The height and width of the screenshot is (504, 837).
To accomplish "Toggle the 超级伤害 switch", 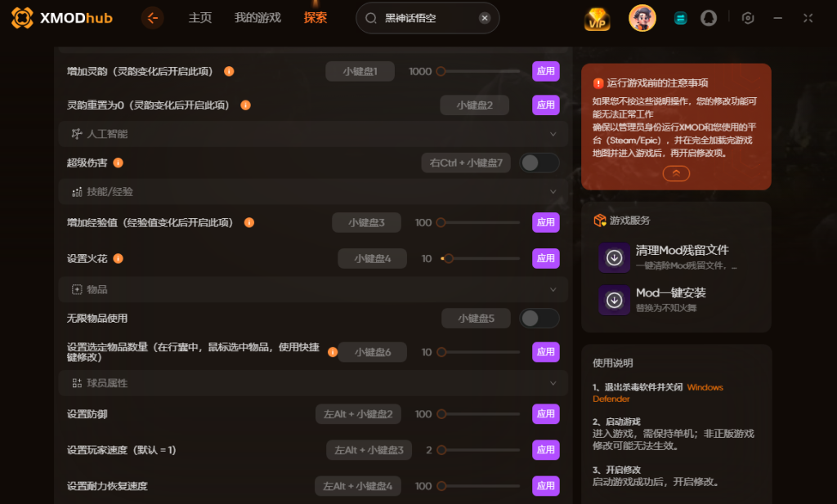I will tap(539, 163).
